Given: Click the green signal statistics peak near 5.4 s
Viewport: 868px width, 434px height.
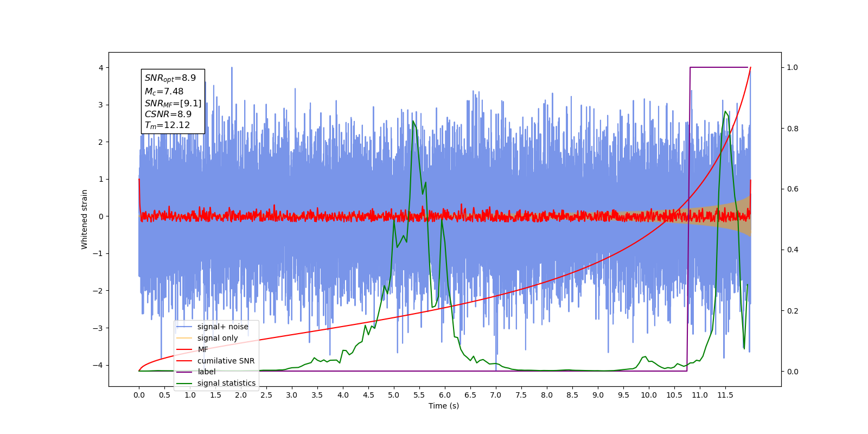Looking at the screenshot, I should point(413,122).
